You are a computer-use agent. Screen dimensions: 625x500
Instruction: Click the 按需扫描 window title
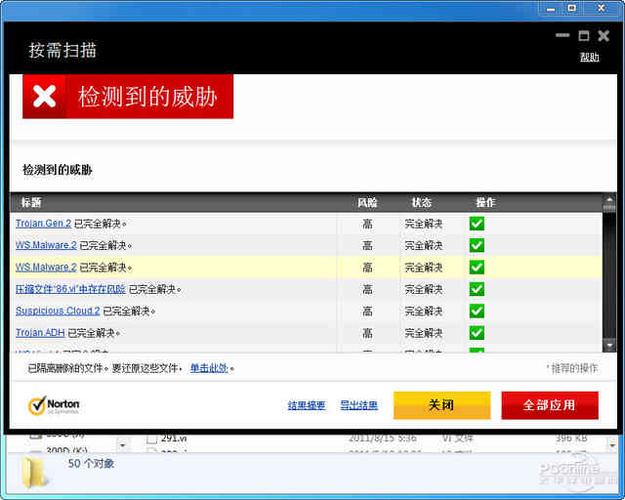pyautogui.click(x=62, y=51)
